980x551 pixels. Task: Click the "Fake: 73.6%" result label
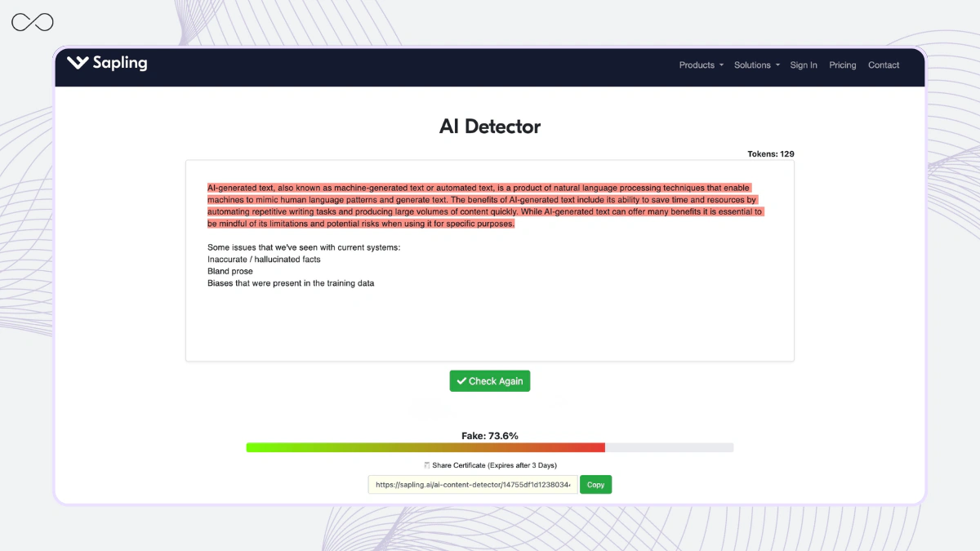tap(490, 436)
